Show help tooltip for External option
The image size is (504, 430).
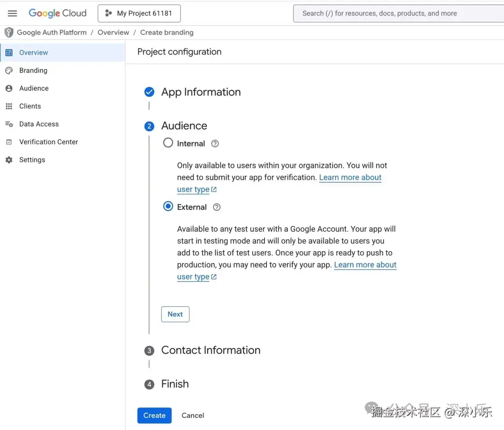coord(217,207)
